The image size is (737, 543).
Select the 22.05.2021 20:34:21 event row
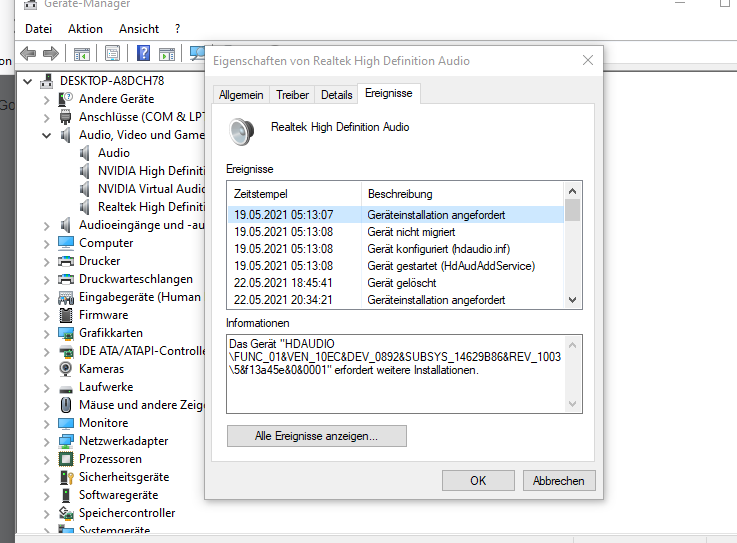tap(396, 299)
